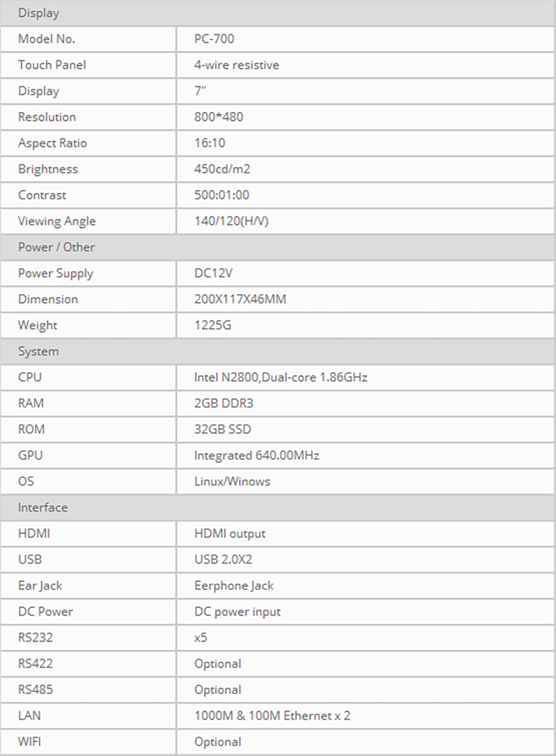Select the 450cd/m2 brightness value

click(222, 169)
